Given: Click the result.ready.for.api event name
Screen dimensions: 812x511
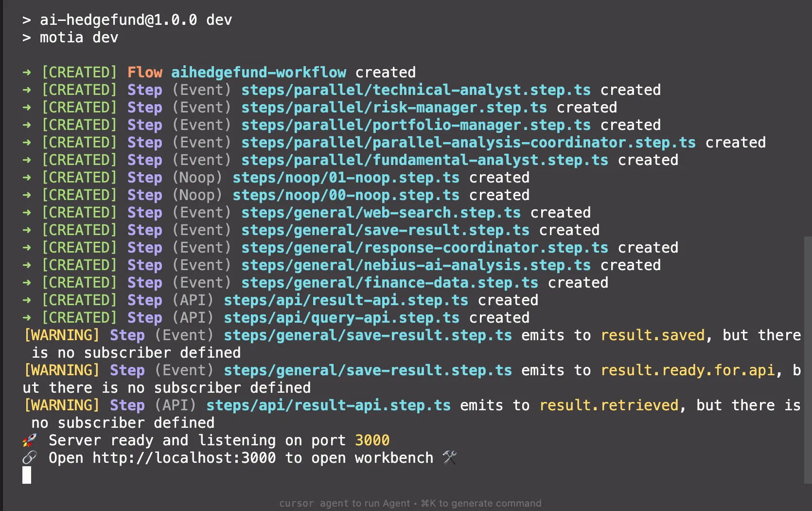Looking at the screenshot, I should click(688, 370).
